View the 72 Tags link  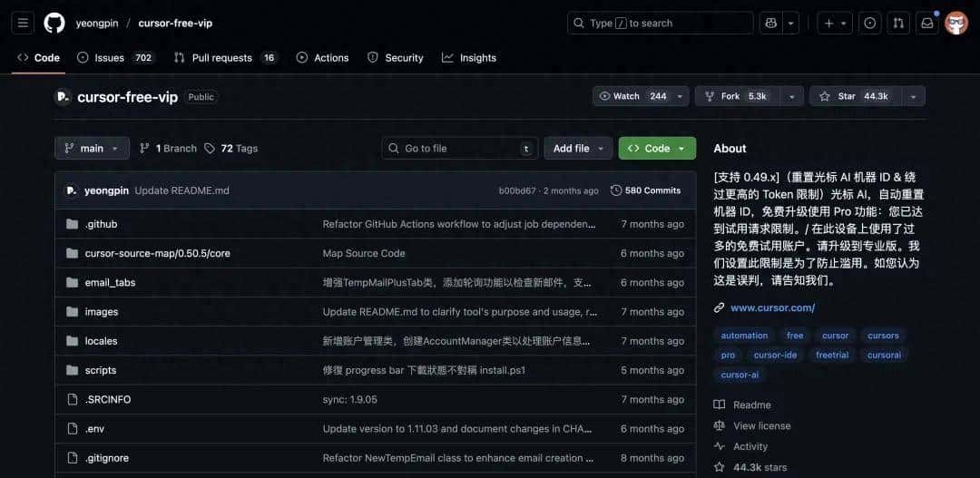click(x=231, y=148)
